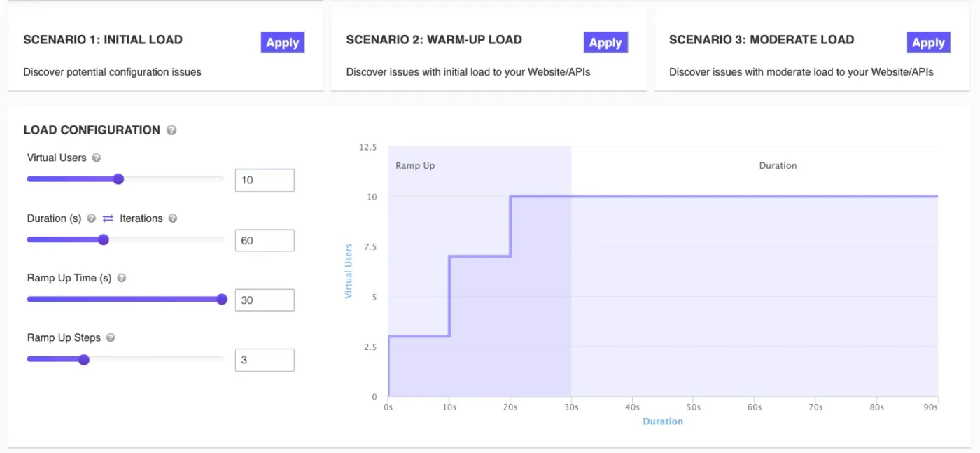Click the SCENARIO 1: INITIAL LOAD title

103,40
